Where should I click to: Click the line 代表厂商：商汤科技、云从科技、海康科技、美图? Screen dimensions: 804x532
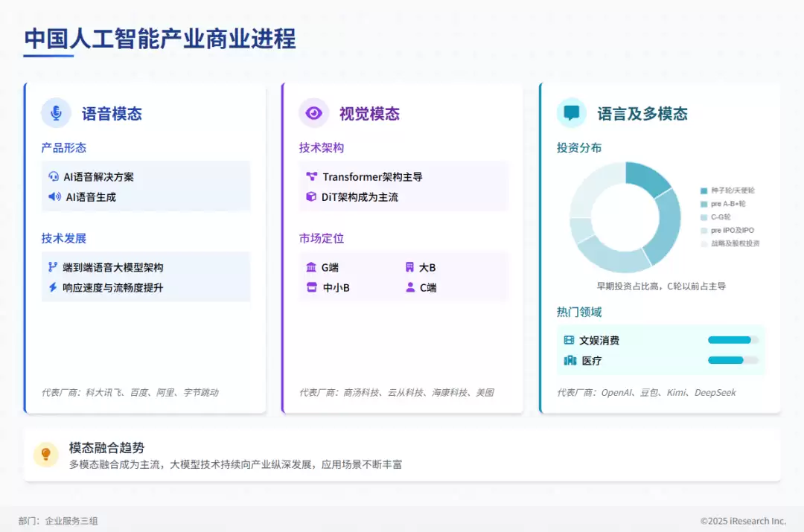tap(396, 393)
